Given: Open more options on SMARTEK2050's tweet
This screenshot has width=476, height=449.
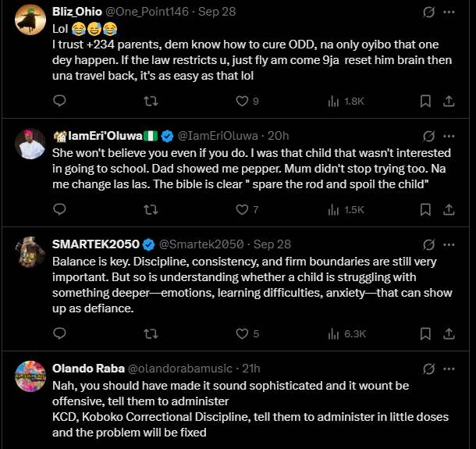Looking at the screenshot, I should coord(449,244).
